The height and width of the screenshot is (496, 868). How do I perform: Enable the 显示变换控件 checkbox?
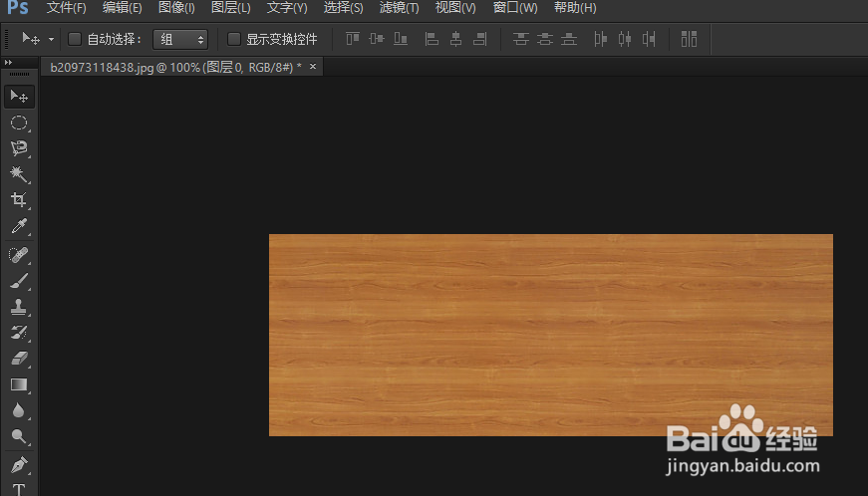[234, 39]
